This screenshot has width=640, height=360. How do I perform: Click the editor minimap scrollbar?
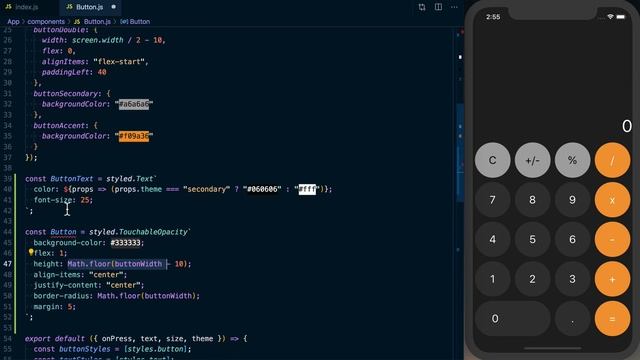point(459,153)
